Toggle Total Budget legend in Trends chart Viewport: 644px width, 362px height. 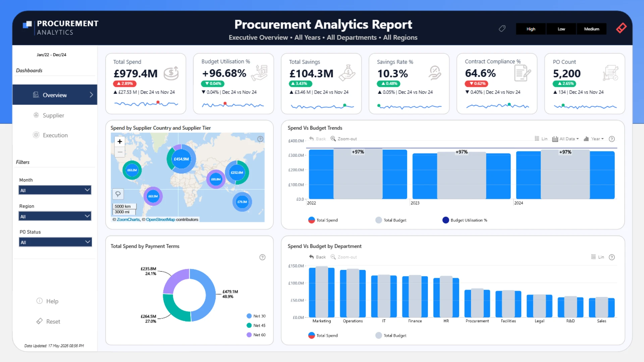pos(390,220)
